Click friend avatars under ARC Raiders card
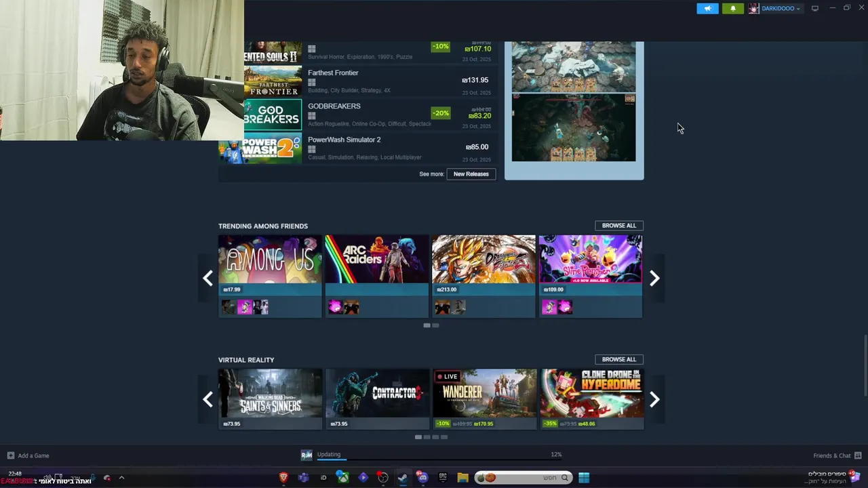This screenshot has height=488, width=868. pos(344,308)
